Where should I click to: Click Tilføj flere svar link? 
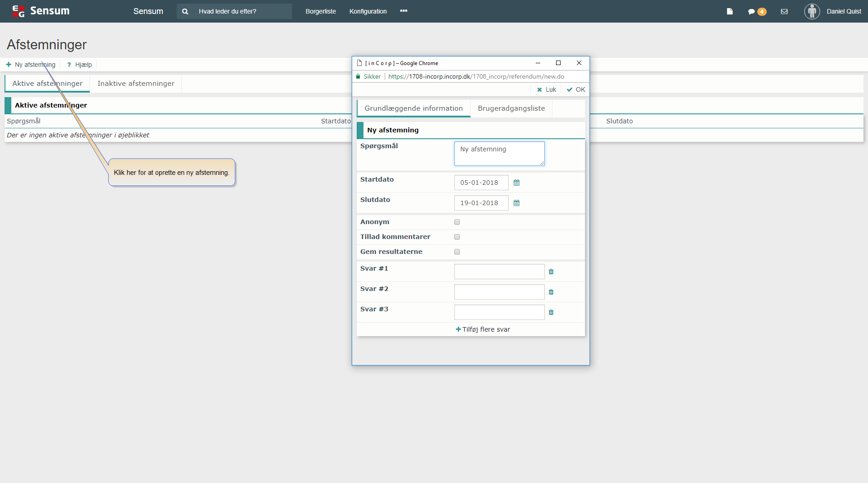483,329
